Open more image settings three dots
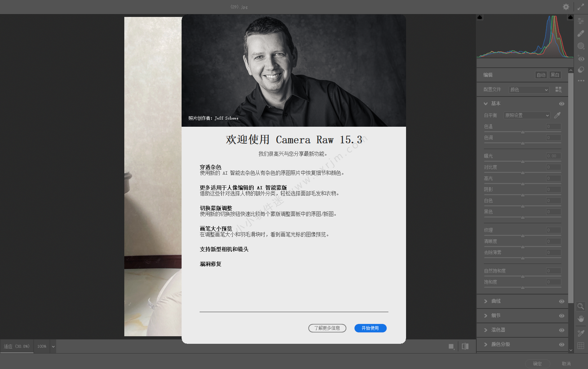 (581, 81)
